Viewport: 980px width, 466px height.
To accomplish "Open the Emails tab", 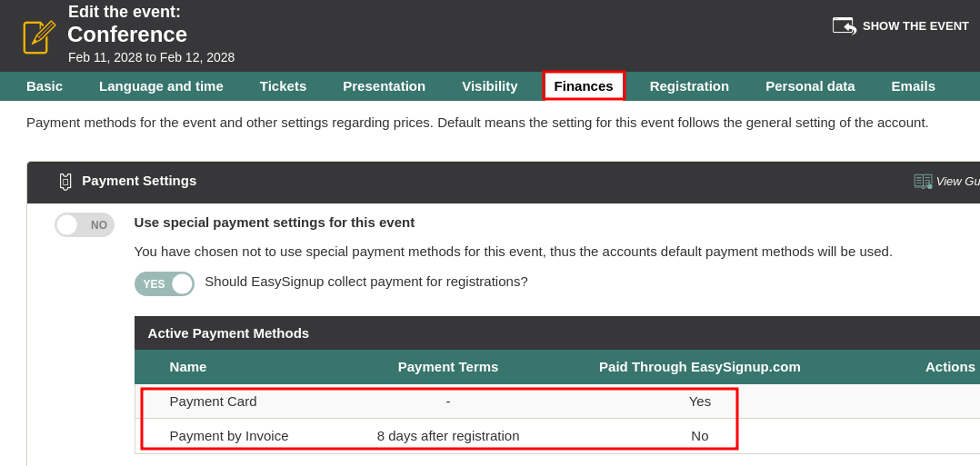I will click(x=913, y=86).
